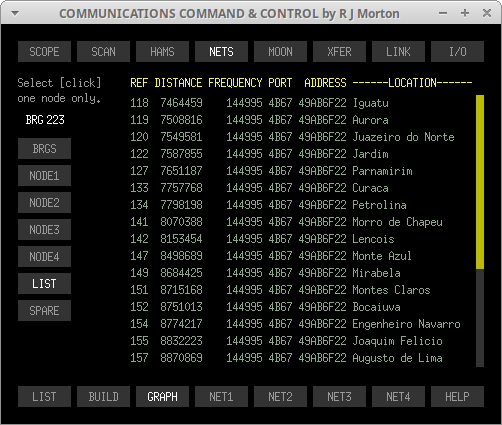
Task: Click the FREQUENCY column header
Action: click(235, 83)
